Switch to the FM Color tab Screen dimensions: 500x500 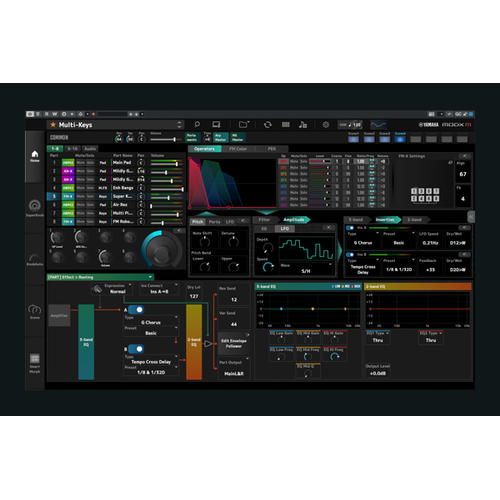(x=238, y=149)
